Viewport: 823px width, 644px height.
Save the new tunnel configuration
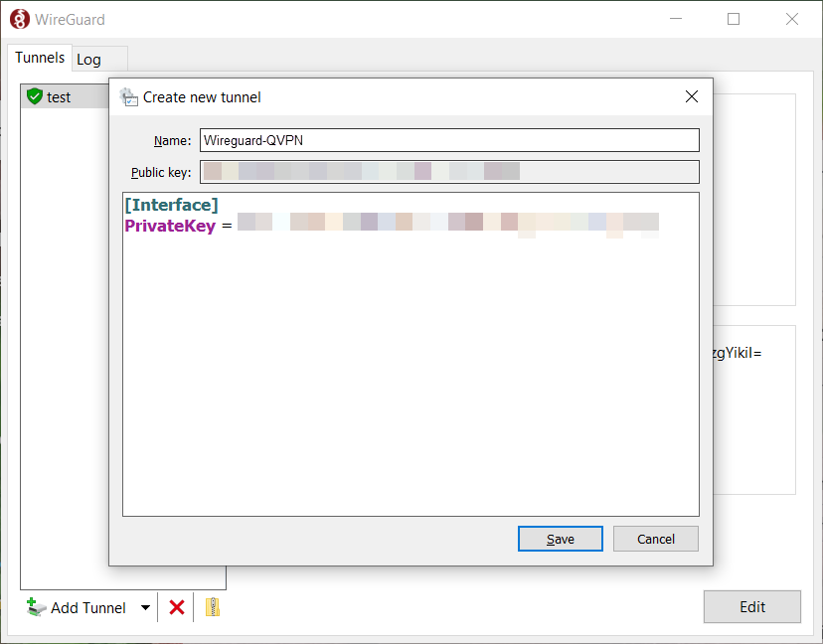coord(560,539)
